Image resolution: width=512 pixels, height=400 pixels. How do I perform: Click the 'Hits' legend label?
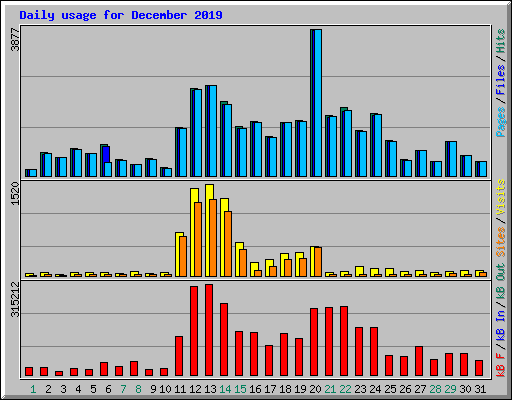pos(500,41)
